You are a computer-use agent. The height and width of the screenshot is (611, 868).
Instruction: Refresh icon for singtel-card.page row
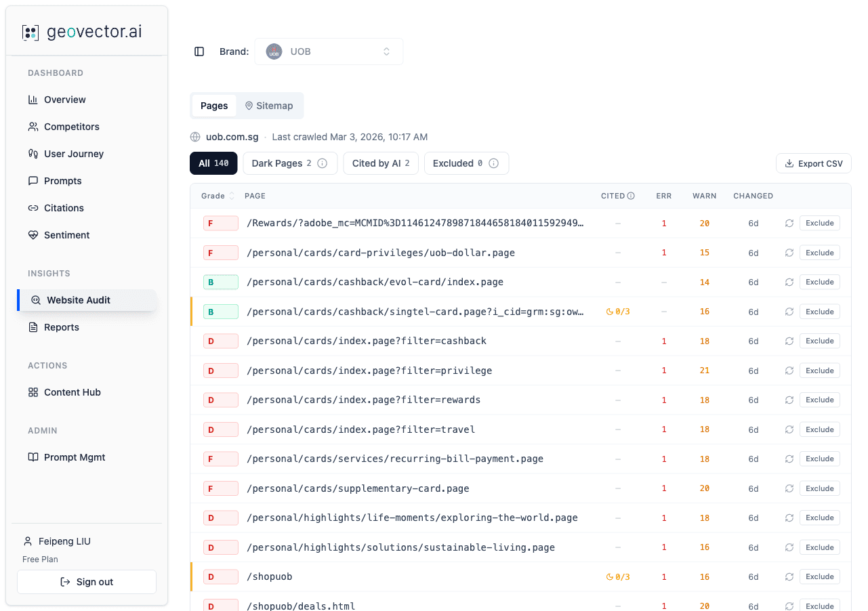[789, 312]
